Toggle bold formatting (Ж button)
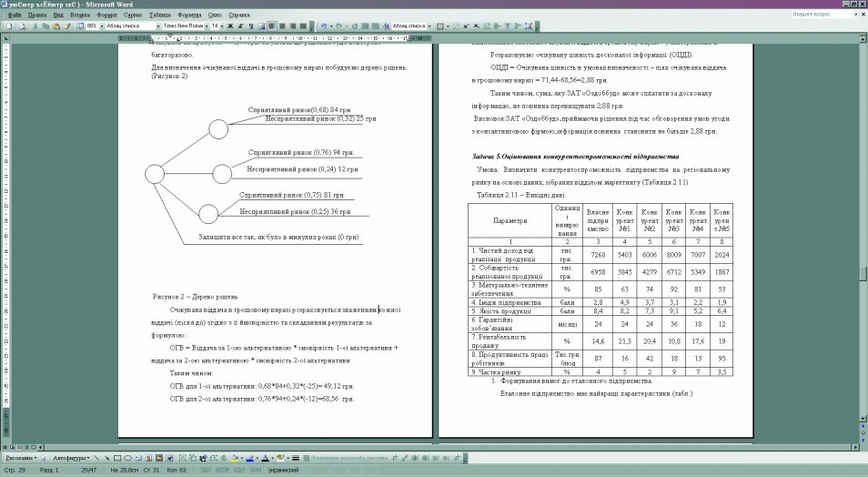868x477 pixels. click(230, 26)
